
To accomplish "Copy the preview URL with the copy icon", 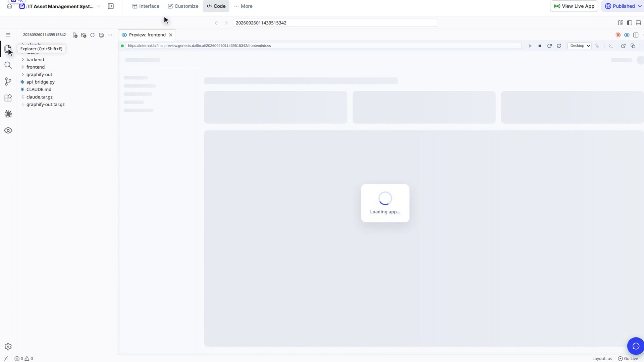I will click(x=633, y=46).
